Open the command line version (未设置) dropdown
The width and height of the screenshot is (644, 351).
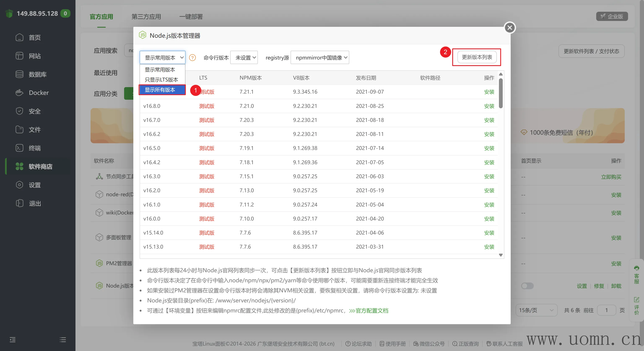tap(244, 58)
